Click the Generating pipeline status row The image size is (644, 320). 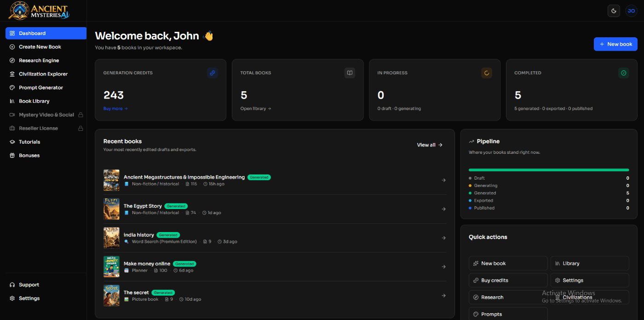click(549, 186)
